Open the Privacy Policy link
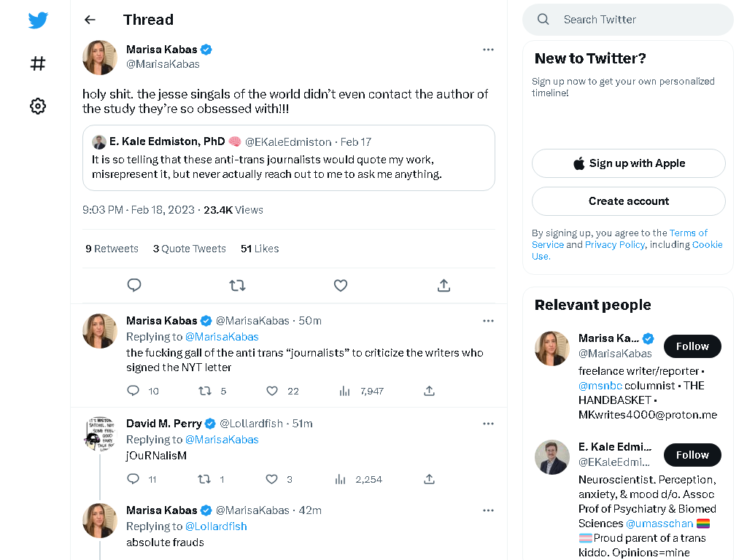The width and height of the screenshot is (747, 560). tap(614, 244)
